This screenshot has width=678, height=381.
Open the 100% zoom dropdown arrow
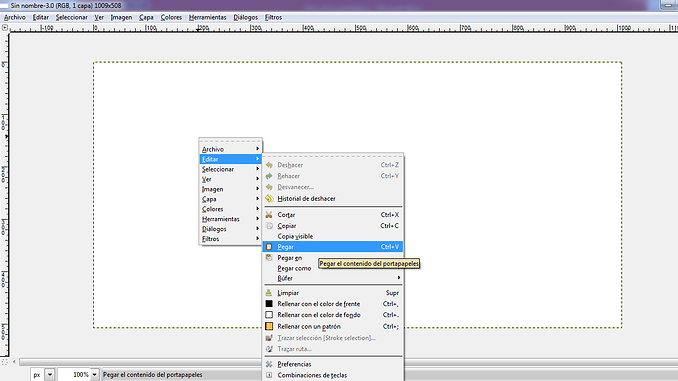(x=94, y=375)
